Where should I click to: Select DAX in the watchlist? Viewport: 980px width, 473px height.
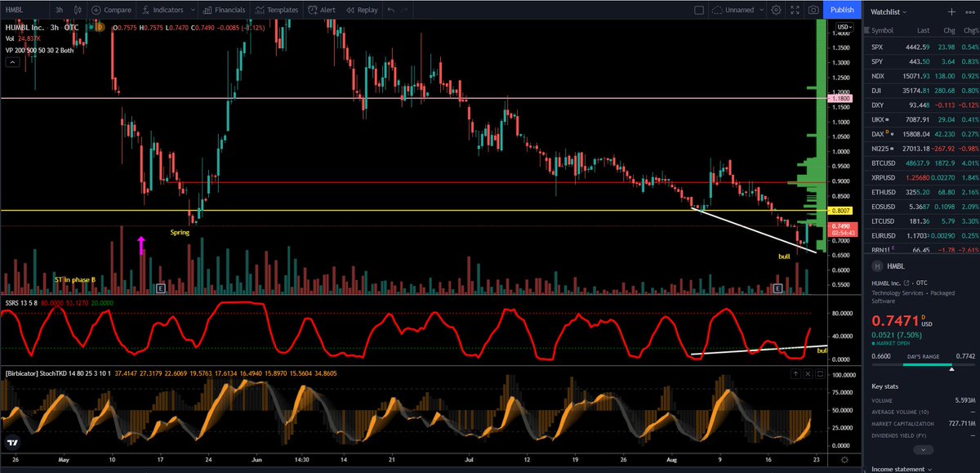(921, 135)
